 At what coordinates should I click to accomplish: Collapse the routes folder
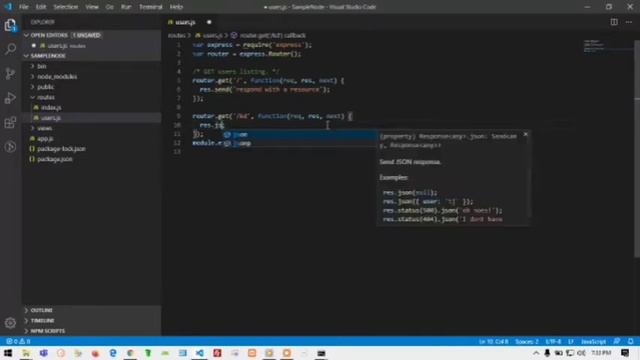[91, 97]
